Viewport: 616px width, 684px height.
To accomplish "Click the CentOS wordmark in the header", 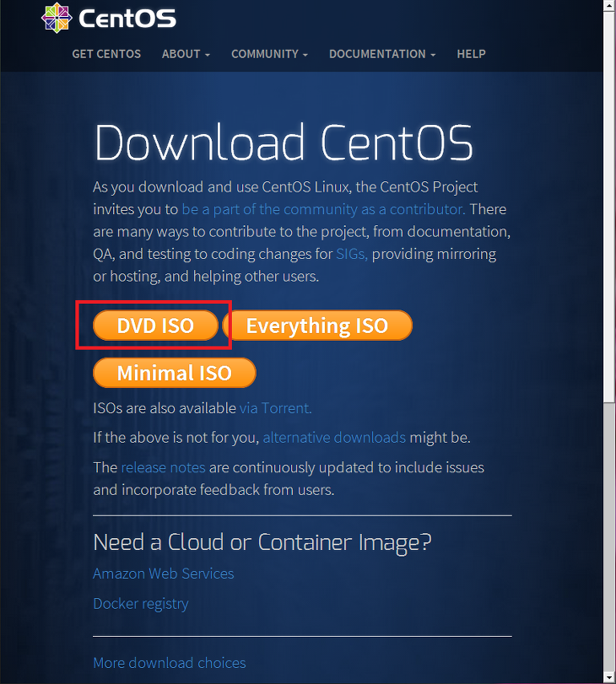I will pyautogui.click(x=127, y=19).
